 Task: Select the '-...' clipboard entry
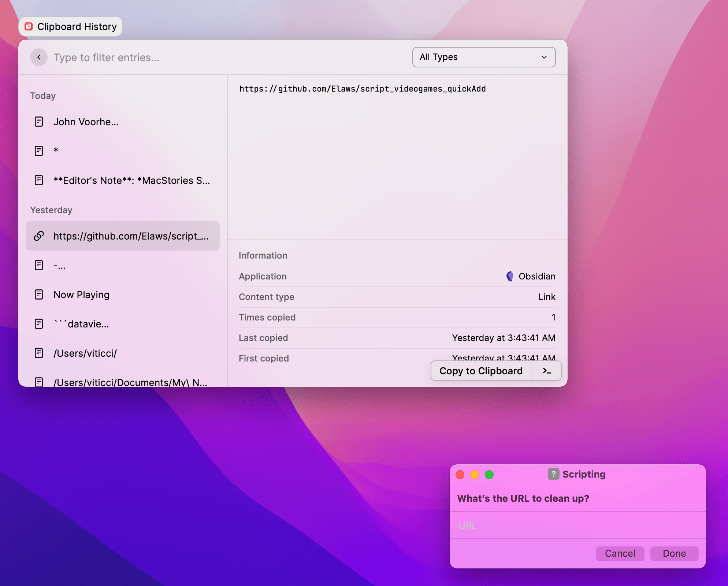(x=123, y=265)
